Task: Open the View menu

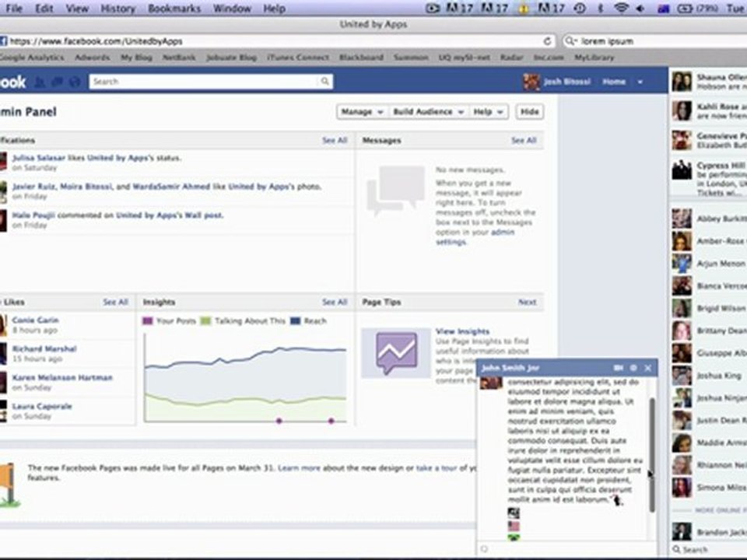Action: click(x=77, y=8)
